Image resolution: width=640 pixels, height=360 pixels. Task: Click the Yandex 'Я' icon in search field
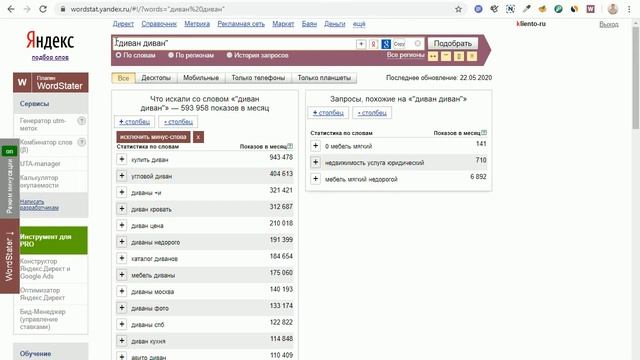click(373, 44)
